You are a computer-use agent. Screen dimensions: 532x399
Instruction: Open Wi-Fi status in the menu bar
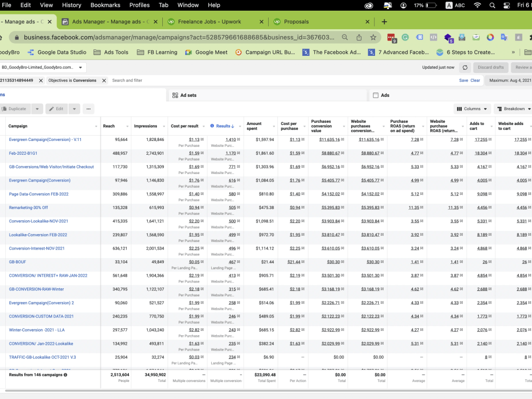(477, 5)
